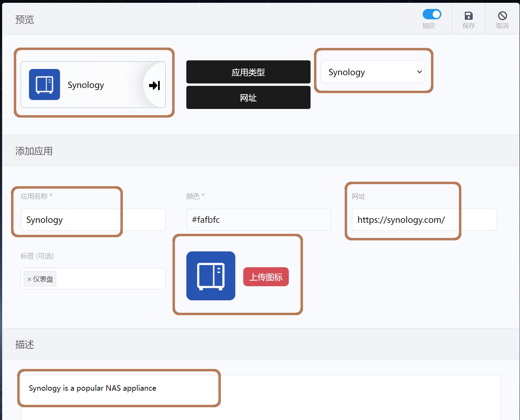Click the 网址 field with synology.com URL
The width and height of the screenshot is (520, 420).
(424, 220)
